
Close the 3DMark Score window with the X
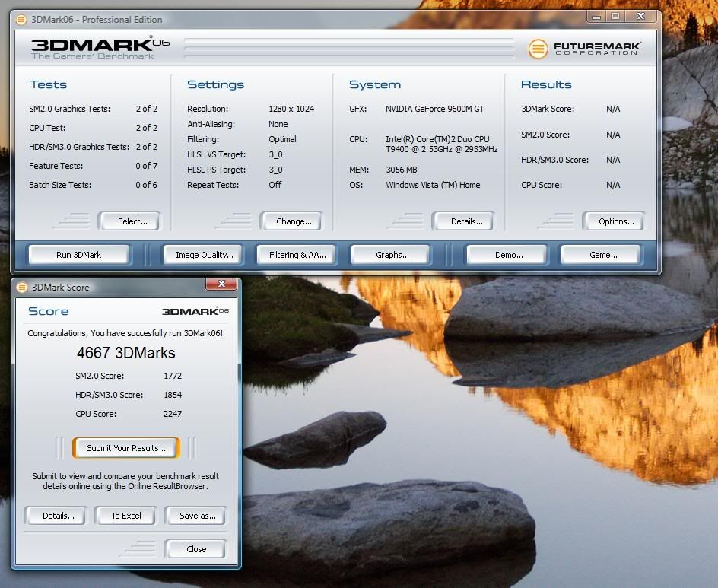click(221, 284)
